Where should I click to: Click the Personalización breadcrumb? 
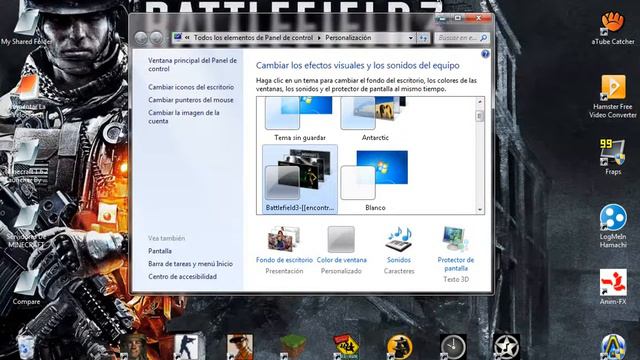(x=348, y=38)
